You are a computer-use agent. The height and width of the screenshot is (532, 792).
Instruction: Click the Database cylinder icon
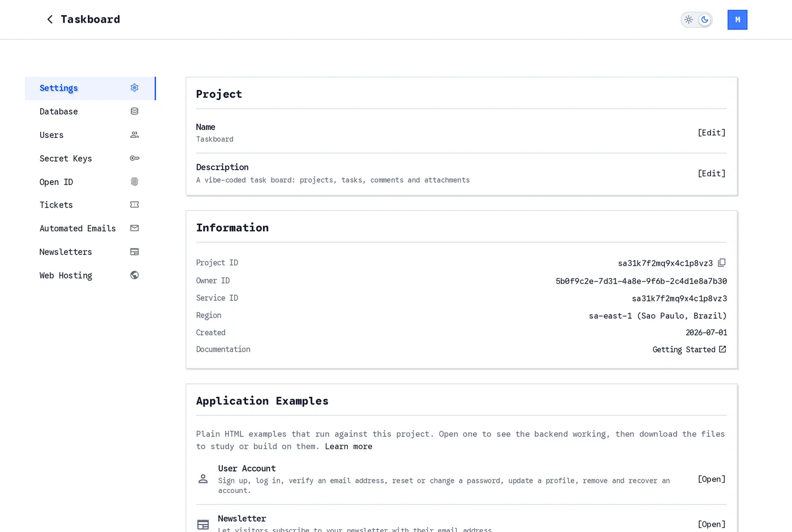pyautogui.click(x=135, y=111)
